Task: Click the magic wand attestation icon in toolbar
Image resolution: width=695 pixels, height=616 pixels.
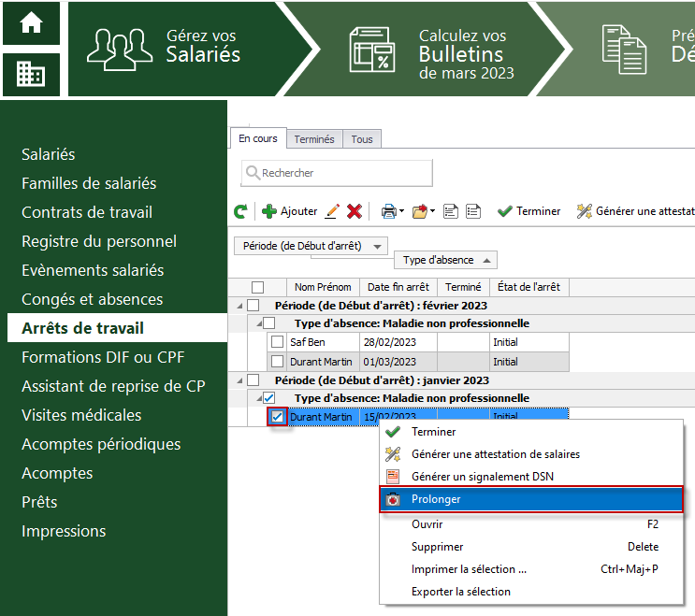Action: (x=585, y=211)
